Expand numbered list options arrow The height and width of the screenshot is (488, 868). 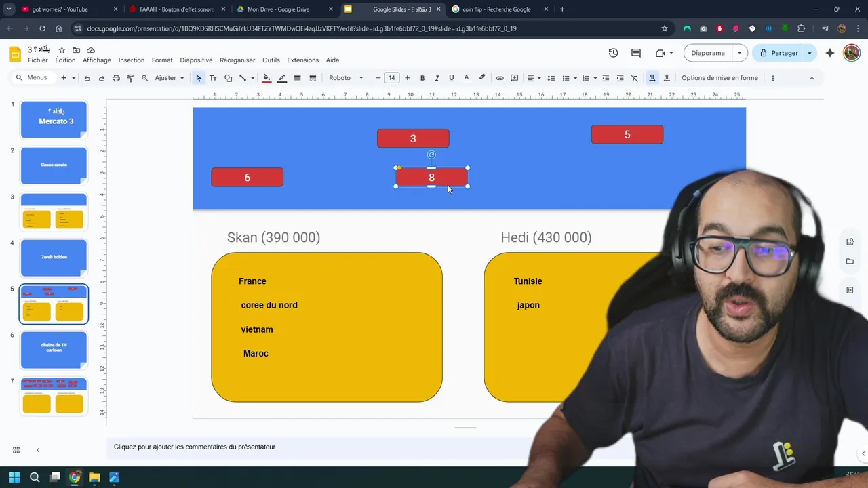595,78
